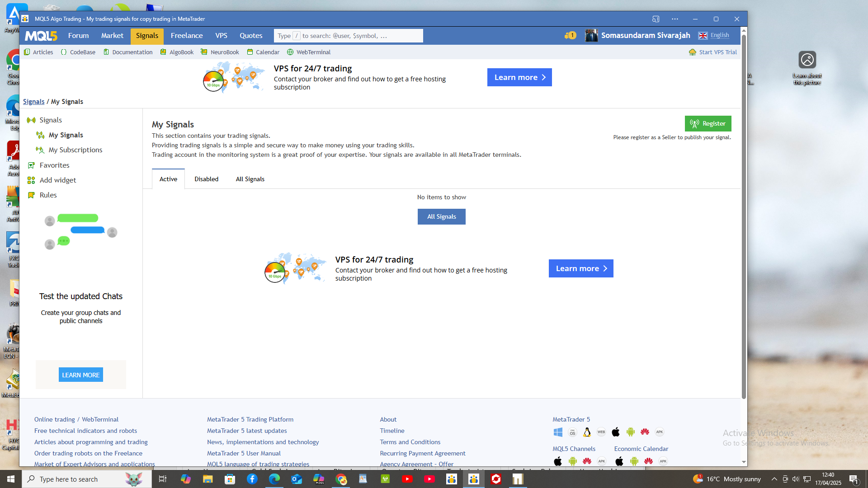Open Rules in the sidebar
Viewport: 868px width, 488px height.
(x=42, y=195)
